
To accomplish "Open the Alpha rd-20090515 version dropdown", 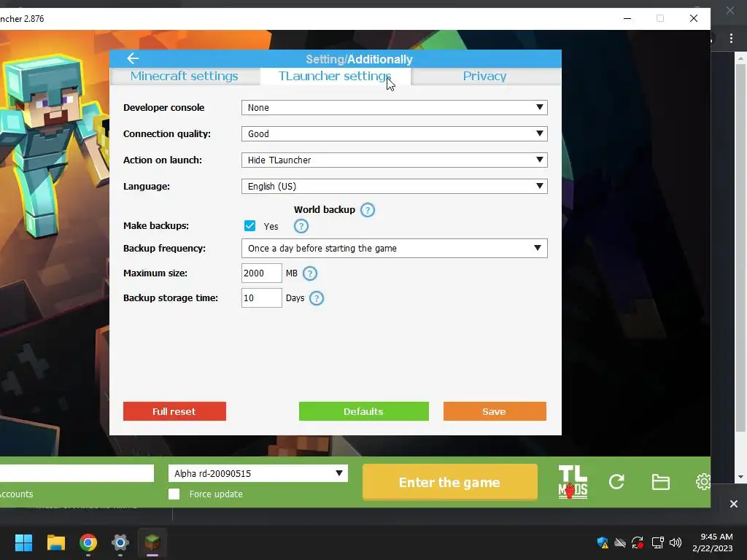I will pyautogui.click(x=258, y=473).
